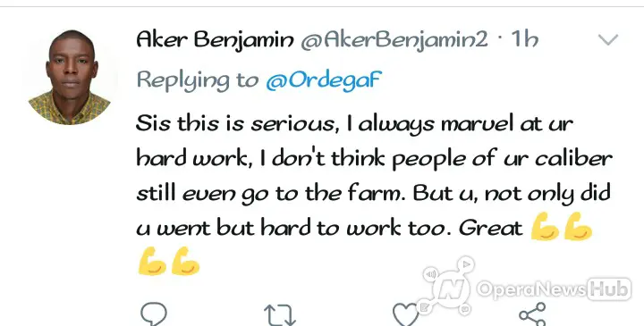Click the first bicep emoji on the last line
The image size is (644, 326).
152,261
